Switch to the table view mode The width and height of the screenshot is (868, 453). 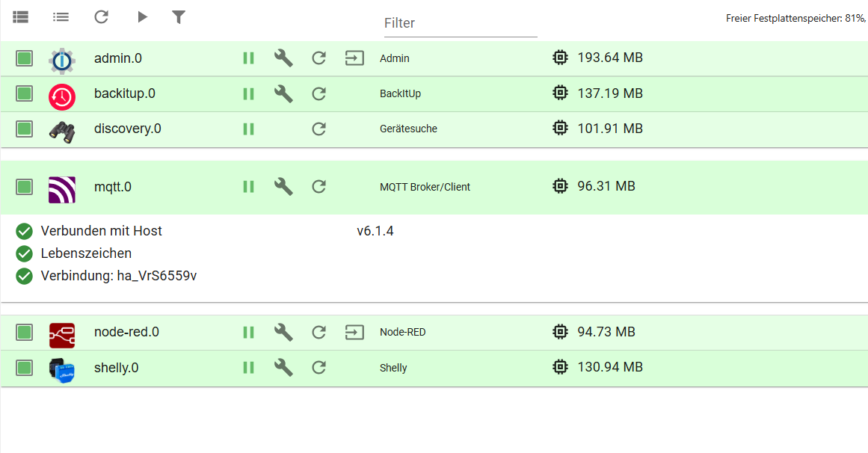coord(21,16)
